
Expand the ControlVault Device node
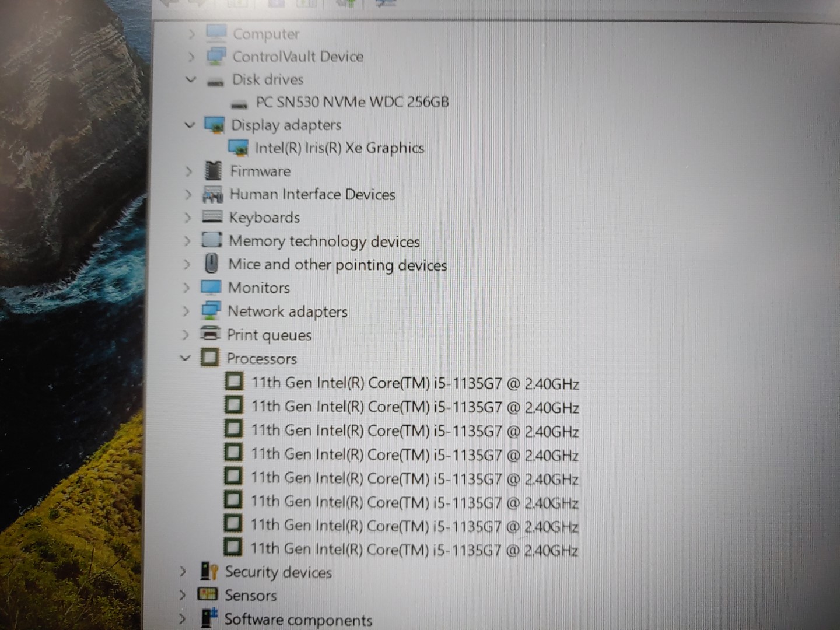pos(191,57)
